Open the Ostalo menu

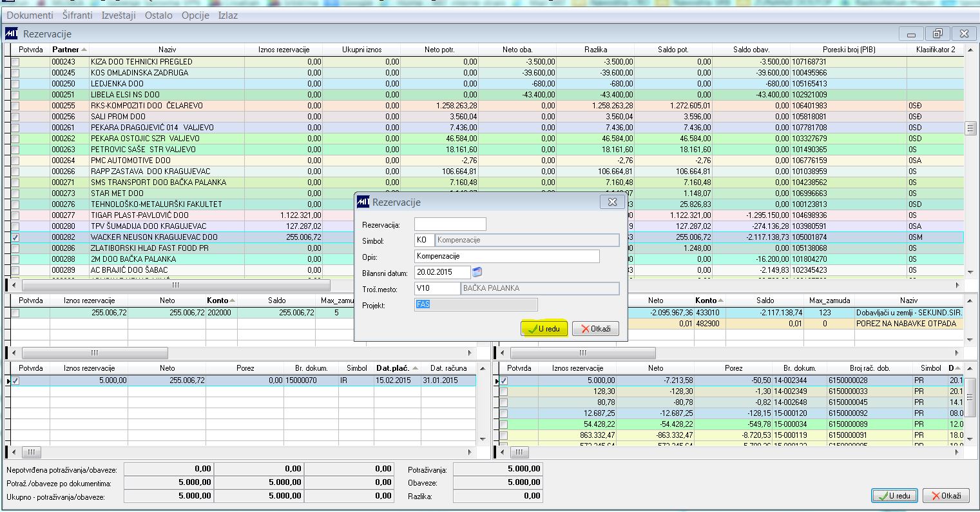(x=159, y=15)
